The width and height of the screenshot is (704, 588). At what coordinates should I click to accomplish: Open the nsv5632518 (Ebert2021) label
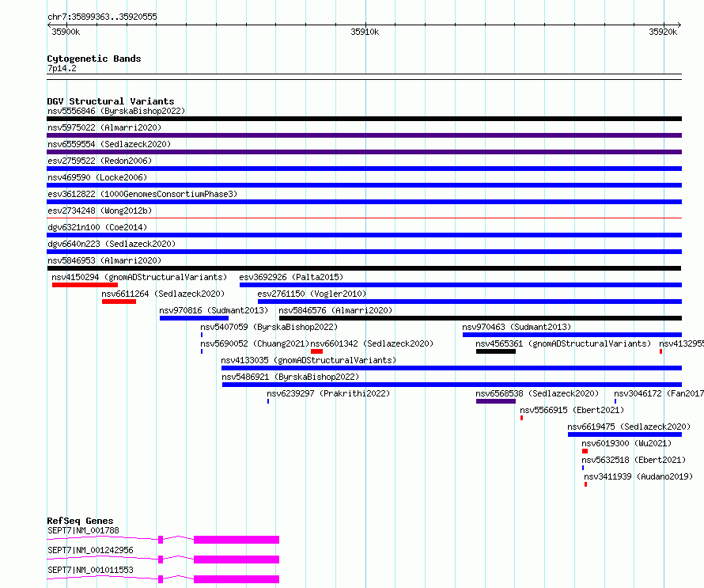(634, 460)
